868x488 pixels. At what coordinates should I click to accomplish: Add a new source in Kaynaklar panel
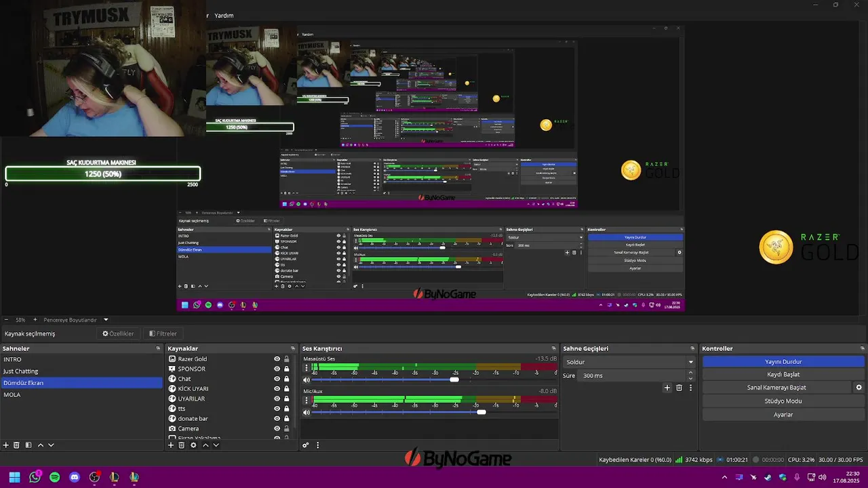(171, 445)
